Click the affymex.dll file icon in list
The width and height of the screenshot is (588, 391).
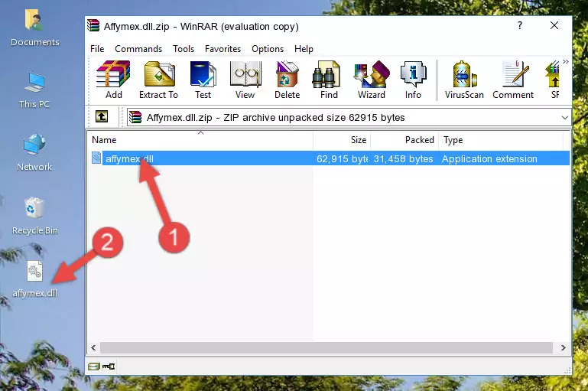pyautogui.click(x=96, y=158)
